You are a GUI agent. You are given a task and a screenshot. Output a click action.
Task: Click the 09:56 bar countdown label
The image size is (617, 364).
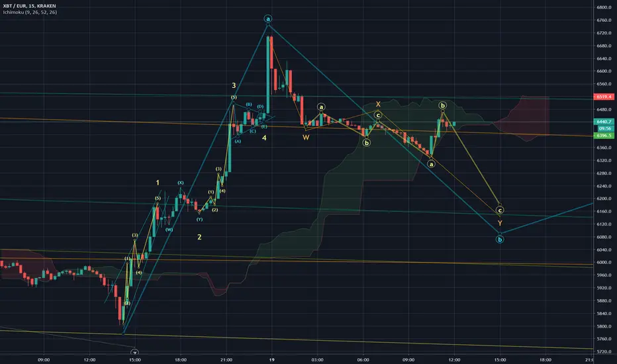(604, 128)
